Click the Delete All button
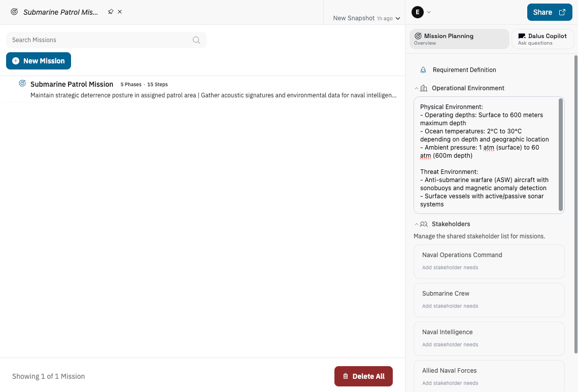The height and width of the screenshot is (392, 578). [363, 376]
